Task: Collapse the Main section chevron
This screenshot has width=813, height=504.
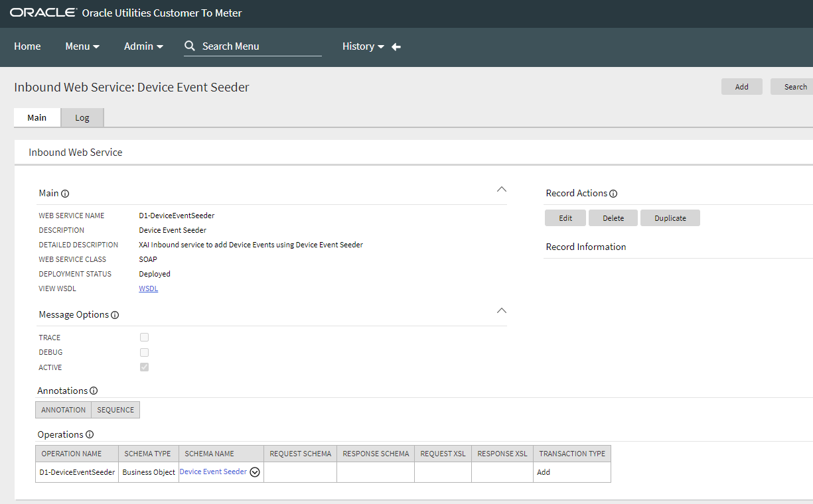Action: pyautogui.click(x=502, y=189)
